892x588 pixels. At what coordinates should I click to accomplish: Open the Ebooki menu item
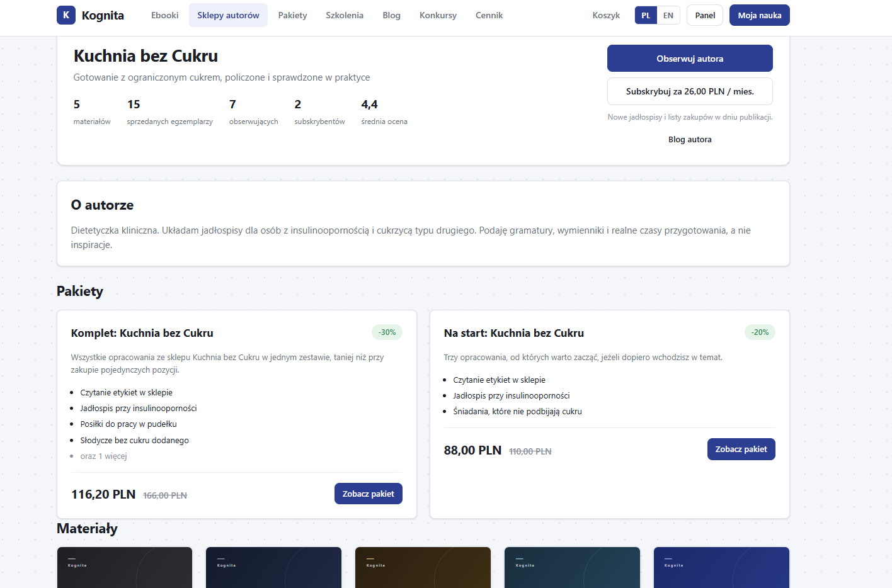click(x=165, y=15)
